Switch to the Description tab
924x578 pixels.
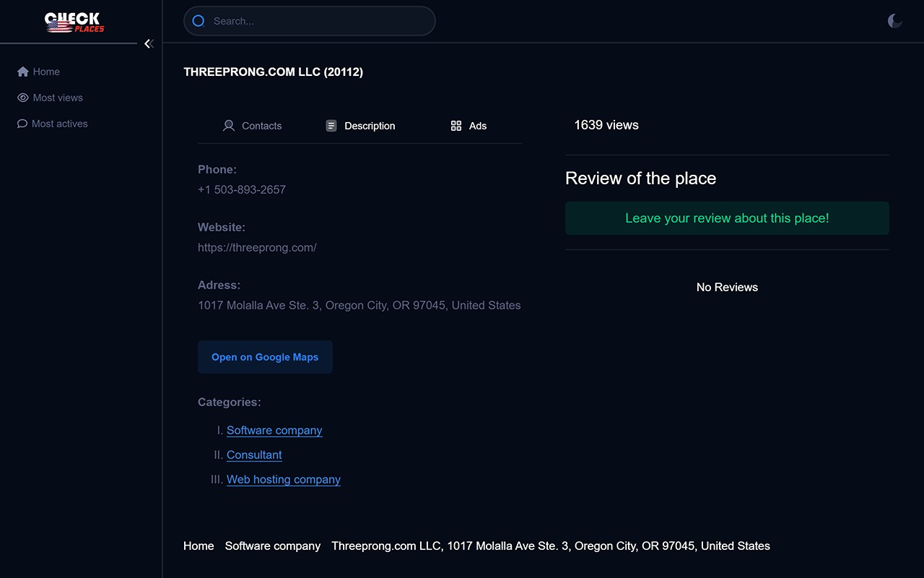(x=360, y=126)
